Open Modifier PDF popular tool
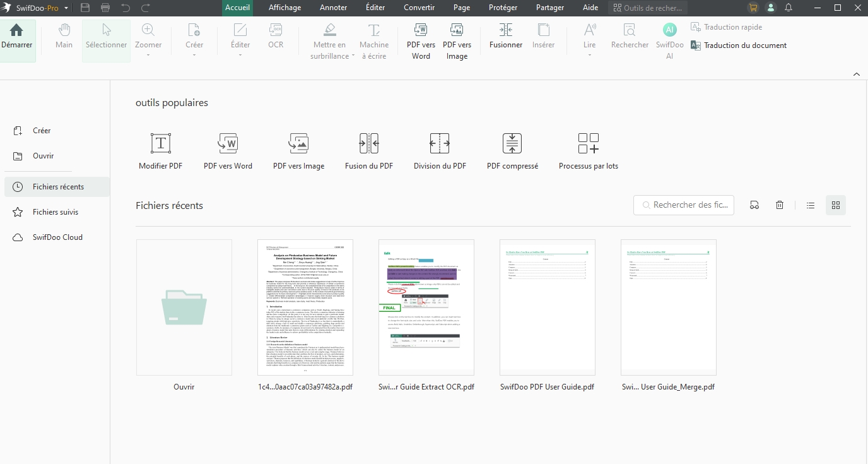 coord(161,152)
